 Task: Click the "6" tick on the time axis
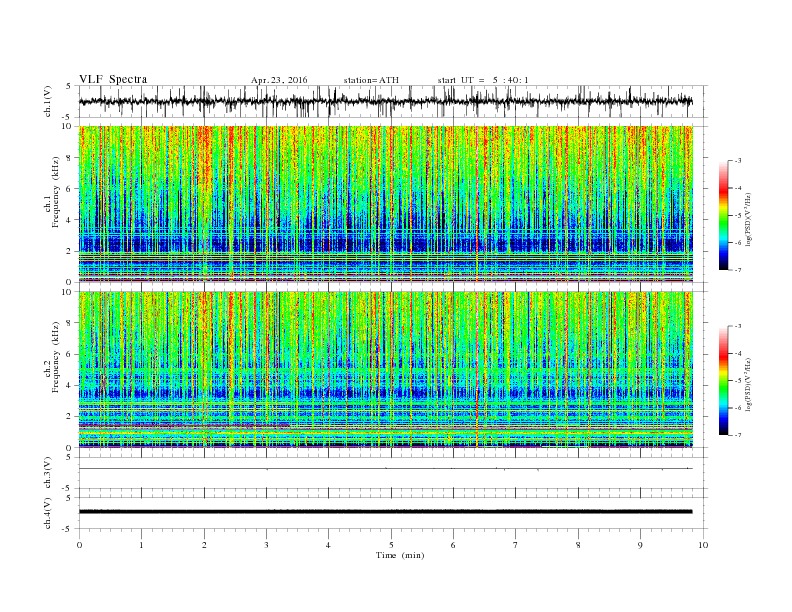click(453, 545)
